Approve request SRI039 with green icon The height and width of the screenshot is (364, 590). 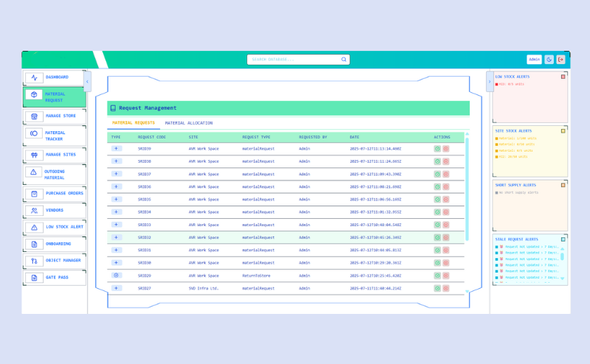pyautogui.click(x=437, y=149)
